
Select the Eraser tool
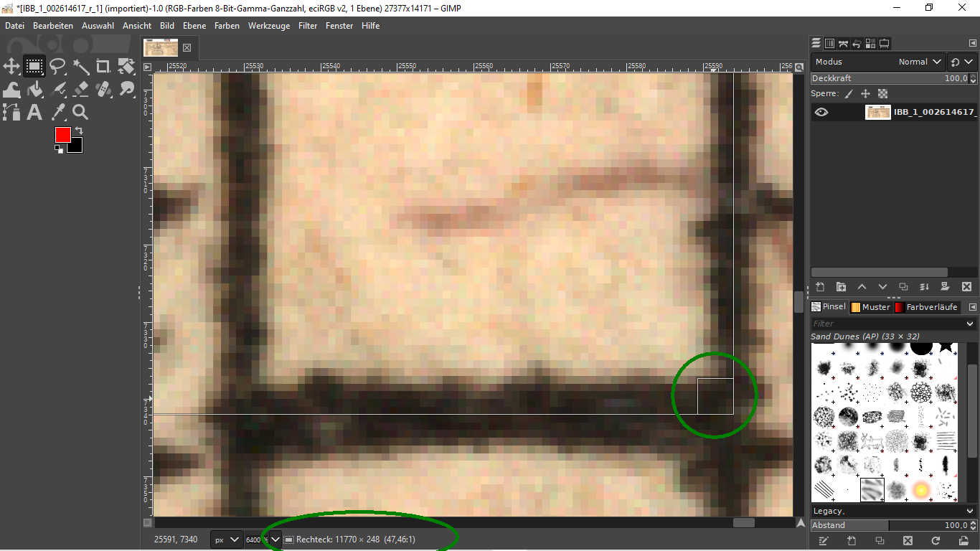(80, 90)
